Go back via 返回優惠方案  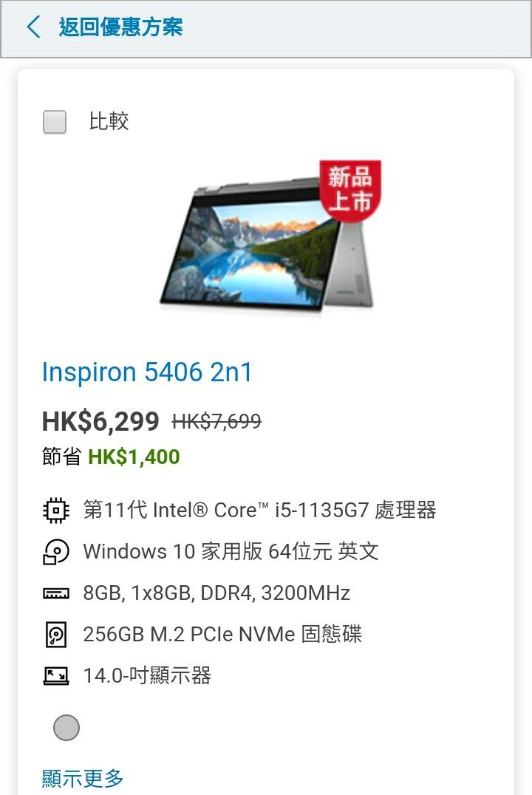point(120,27)
